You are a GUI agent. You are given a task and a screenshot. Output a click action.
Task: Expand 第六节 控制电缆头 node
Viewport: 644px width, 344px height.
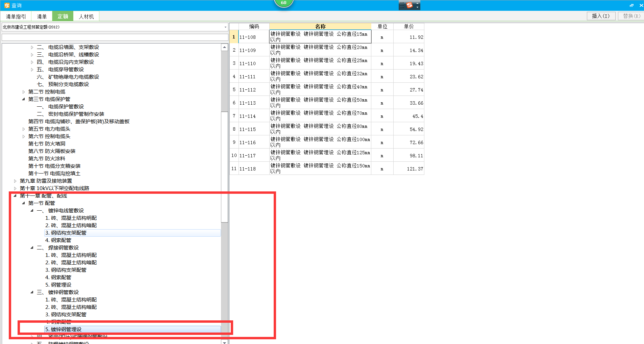24,136
